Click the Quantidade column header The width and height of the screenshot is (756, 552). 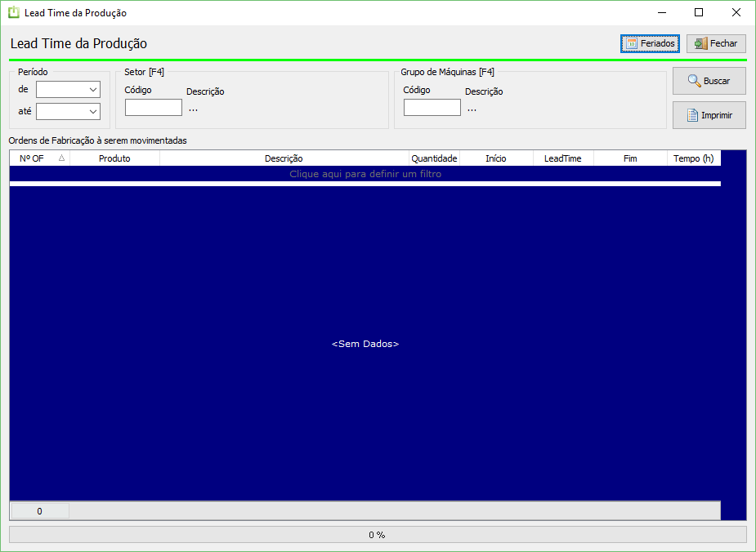click(x=434, y=158)
